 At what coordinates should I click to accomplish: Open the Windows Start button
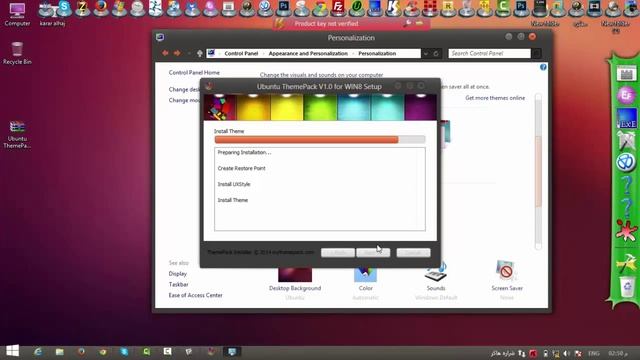(x=12, y=351)
